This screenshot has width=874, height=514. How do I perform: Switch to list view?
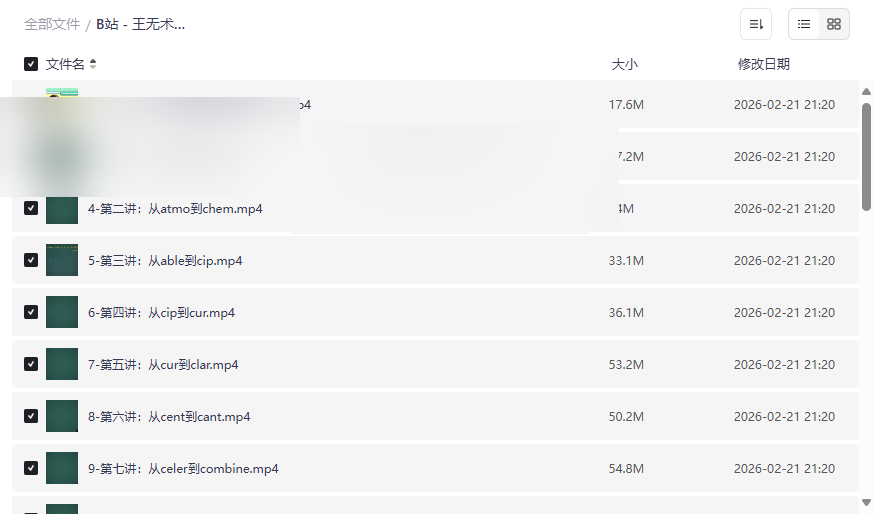pyautogui.click(x=804, y=24)
